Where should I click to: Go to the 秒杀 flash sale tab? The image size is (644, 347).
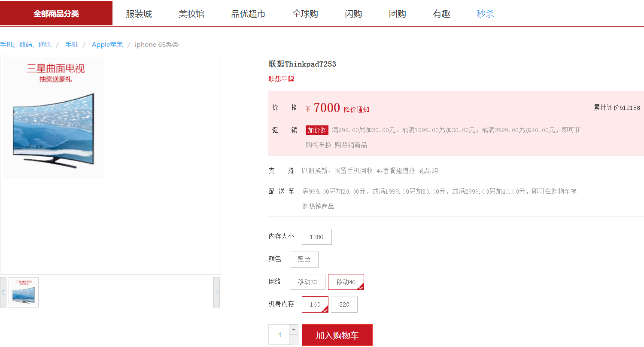(x=486, y=14)
